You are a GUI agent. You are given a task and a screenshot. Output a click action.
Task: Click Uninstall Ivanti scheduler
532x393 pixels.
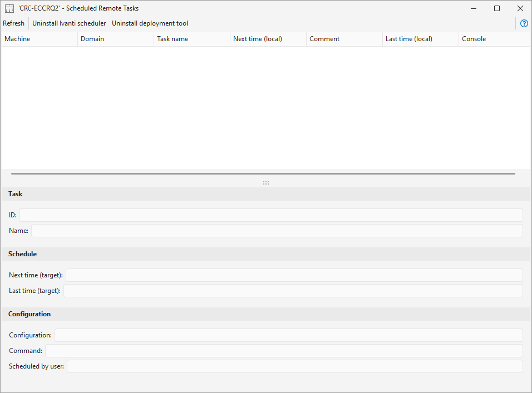click(x=68, y=23)
